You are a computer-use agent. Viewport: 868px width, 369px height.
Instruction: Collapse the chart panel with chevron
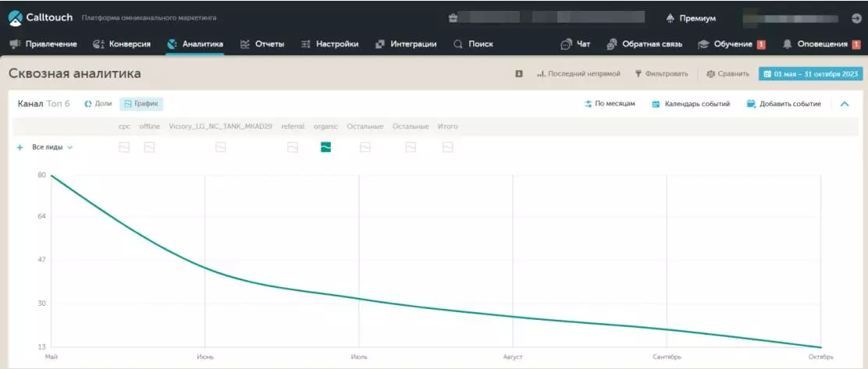[x=845, y=104]
